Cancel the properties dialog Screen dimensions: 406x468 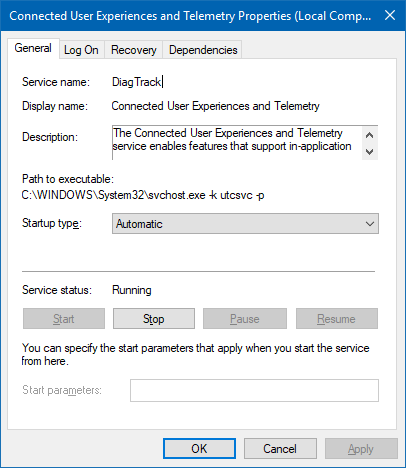click(x=280, y=449)
